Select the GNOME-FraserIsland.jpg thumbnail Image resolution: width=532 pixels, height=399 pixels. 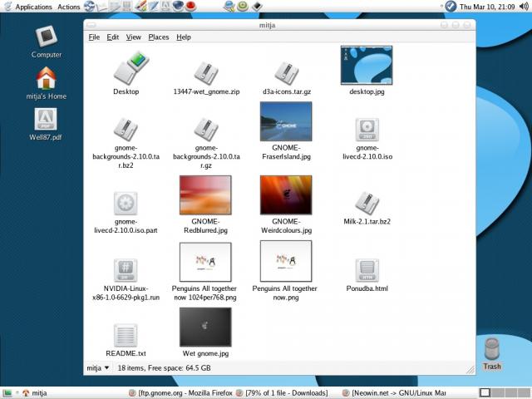(x=286, y=121)
